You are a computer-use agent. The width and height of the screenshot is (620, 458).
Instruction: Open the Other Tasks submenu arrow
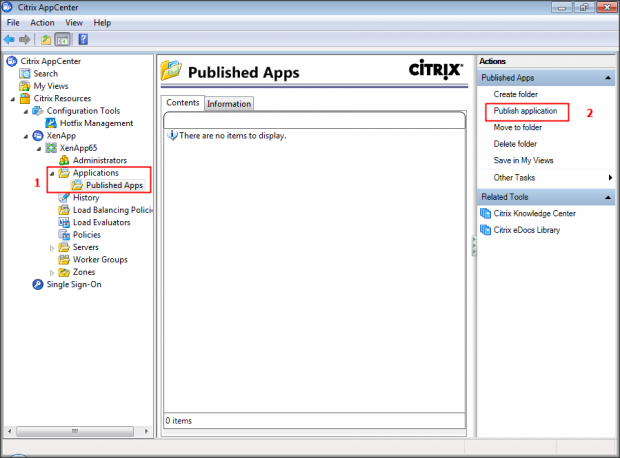click(x=611, y=178)
